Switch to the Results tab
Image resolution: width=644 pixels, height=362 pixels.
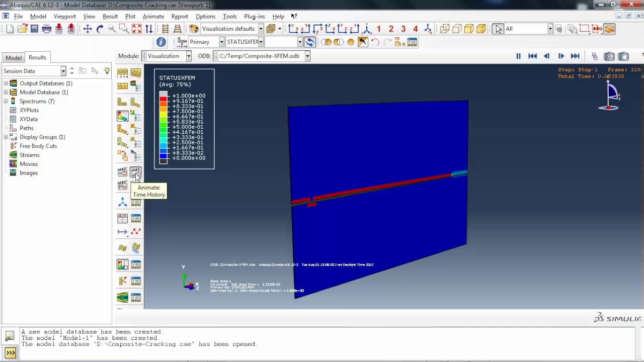37,57
